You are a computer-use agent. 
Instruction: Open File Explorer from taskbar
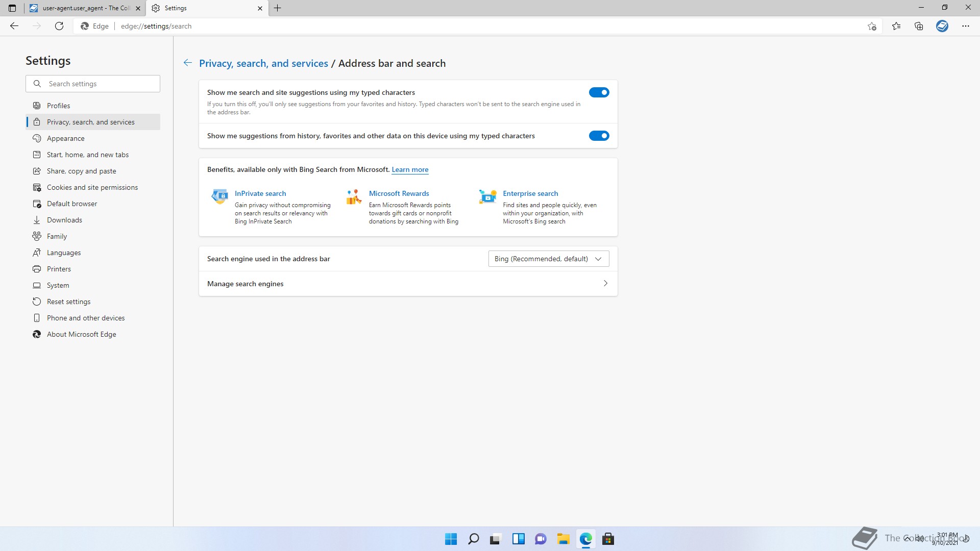point(563,539)
